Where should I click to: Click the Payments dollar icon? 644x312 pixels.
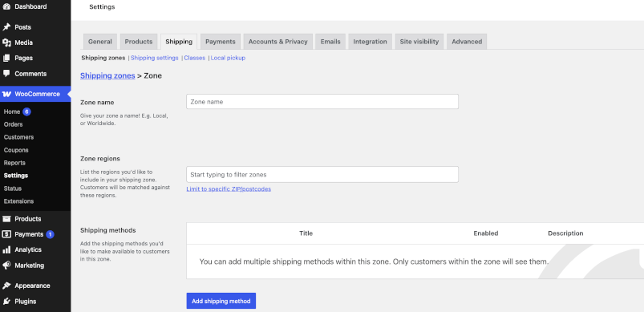(x=6, y=234)
